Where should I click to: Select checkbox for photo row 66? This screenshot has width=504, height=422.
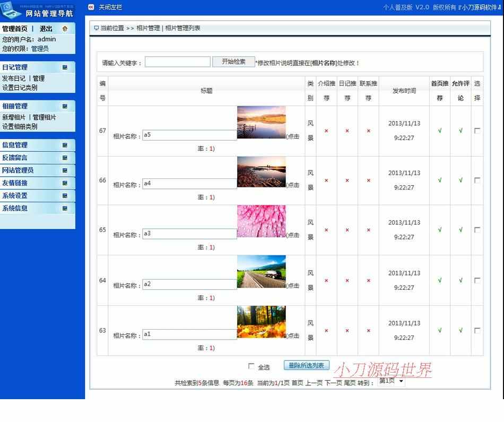click(477, 180)
